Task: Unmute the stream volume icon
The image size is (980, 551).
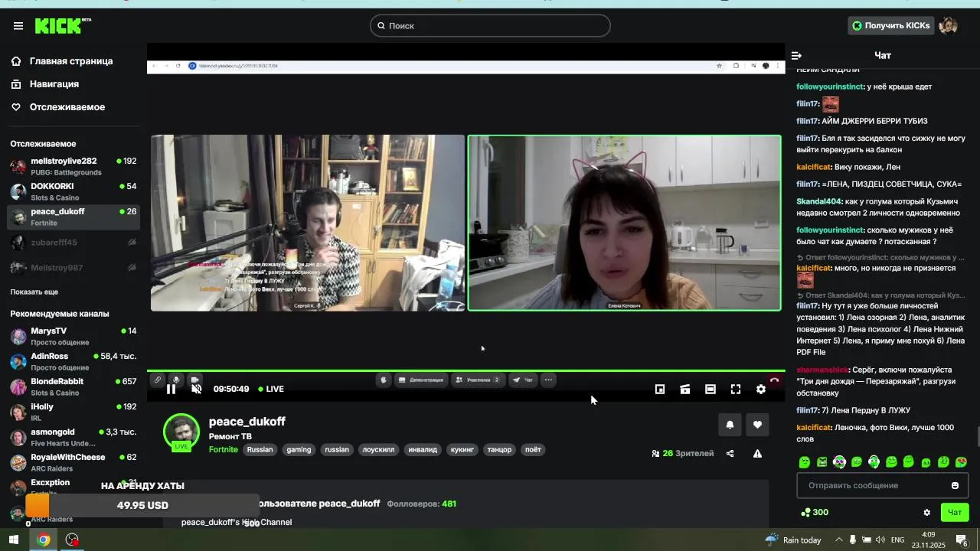Action: 196,389
